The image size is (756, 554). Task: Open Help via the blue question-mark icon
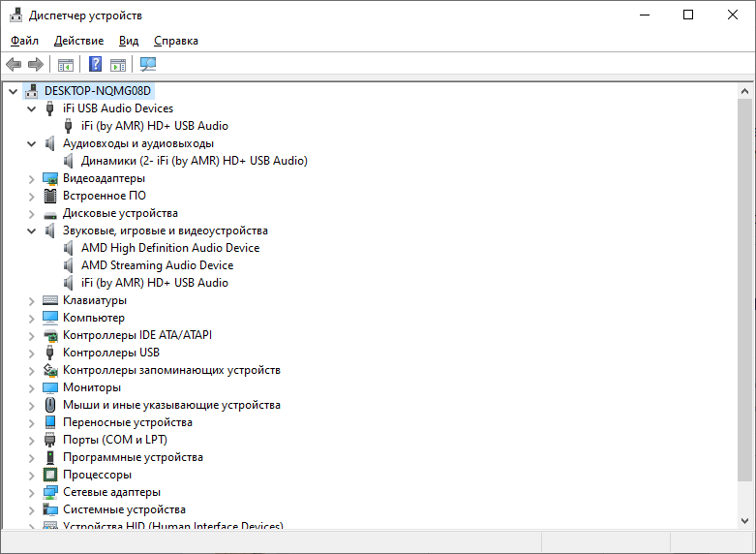[96, 64]
